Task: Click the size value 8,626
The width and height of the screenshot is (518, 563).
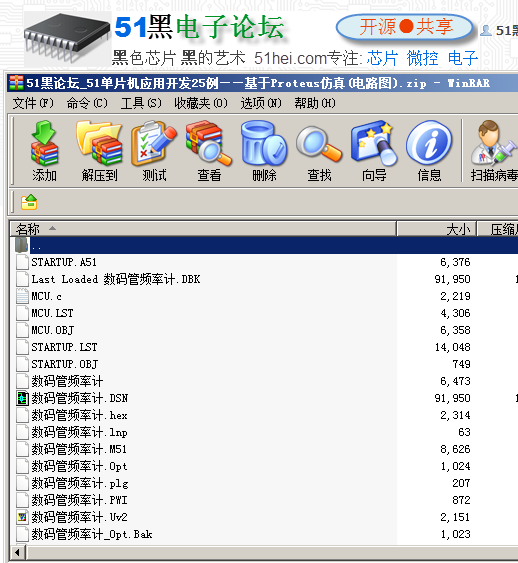Action: 455,449
